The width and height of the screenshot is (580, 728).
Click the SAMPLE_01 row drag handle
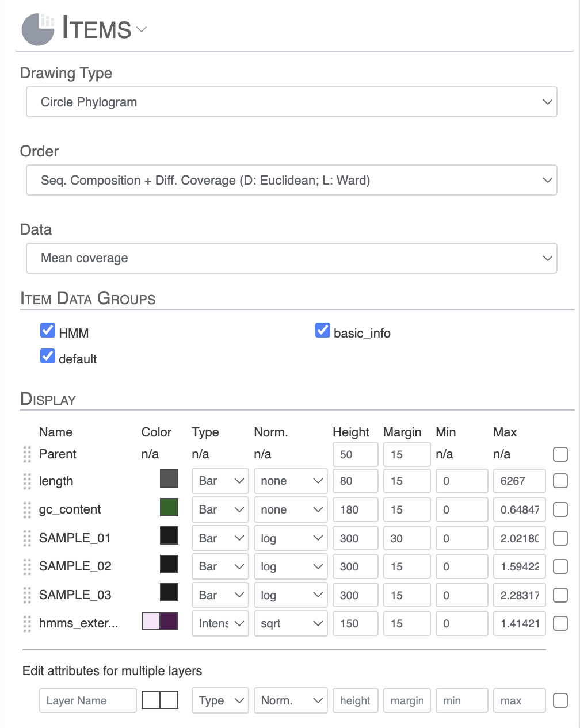[x=27, y=538]
